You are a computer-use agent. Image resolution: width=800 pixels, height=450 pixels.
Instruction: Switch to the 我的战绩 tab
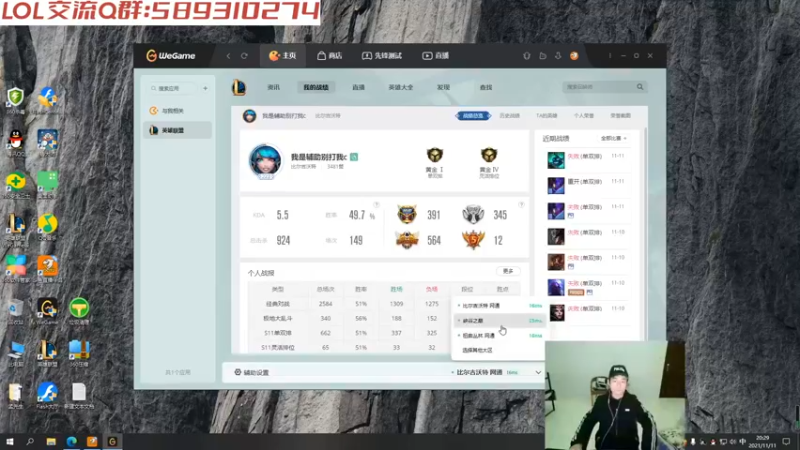[x=316, y=87]
